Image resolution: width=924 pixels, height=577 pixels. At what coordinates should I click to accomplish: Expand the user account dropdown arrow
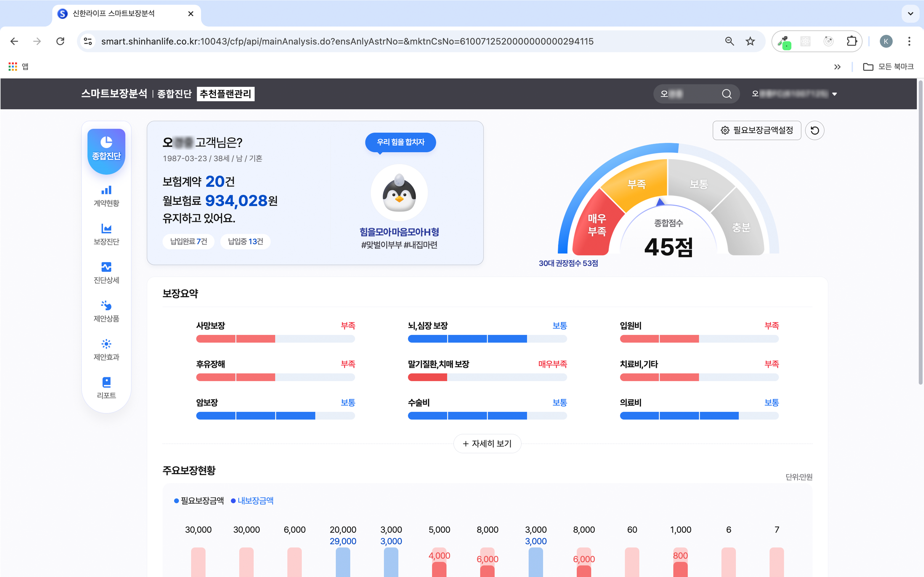[x=834, y=94]
